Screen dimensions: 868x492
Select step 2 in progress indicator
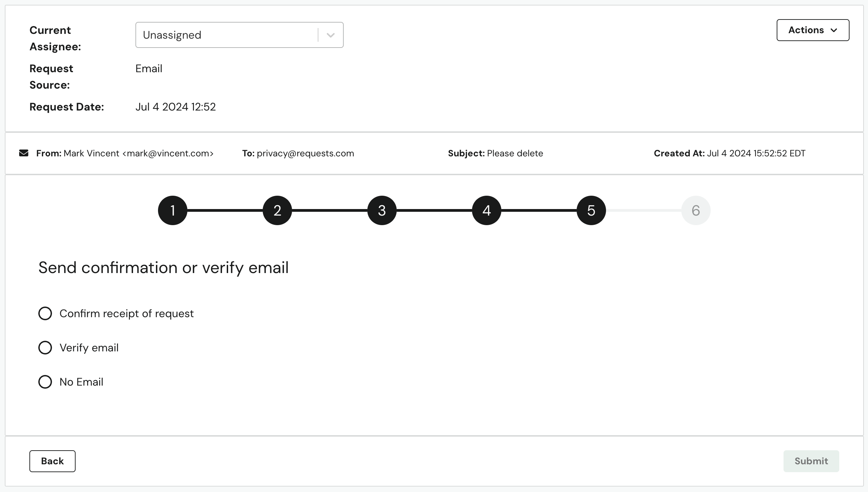coord(277,210)
